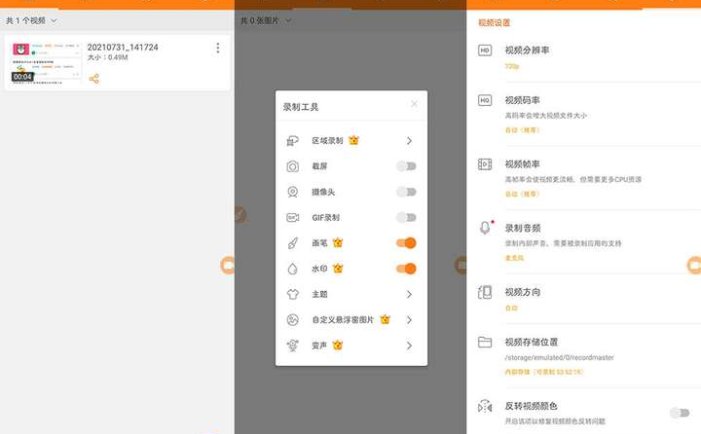The width and height of the screenshot is (701, 434).
Task: Click the 720p resolution value
Action: [512, 66]
